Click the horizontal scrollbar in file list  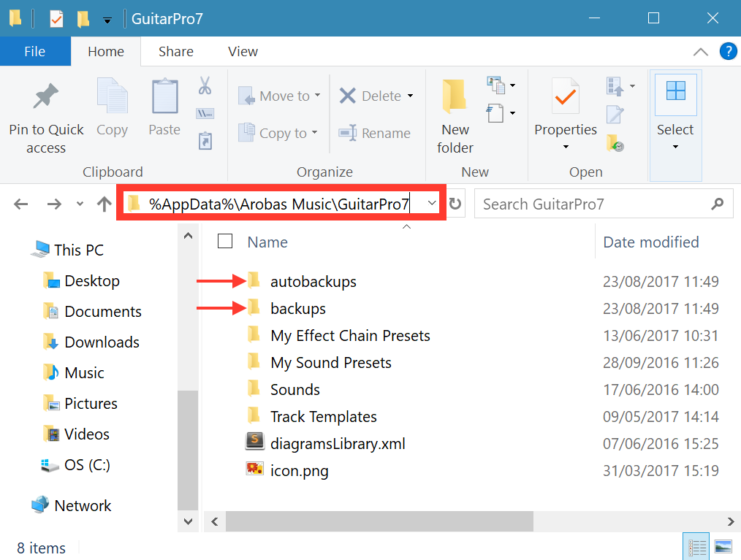click(380, 521)
